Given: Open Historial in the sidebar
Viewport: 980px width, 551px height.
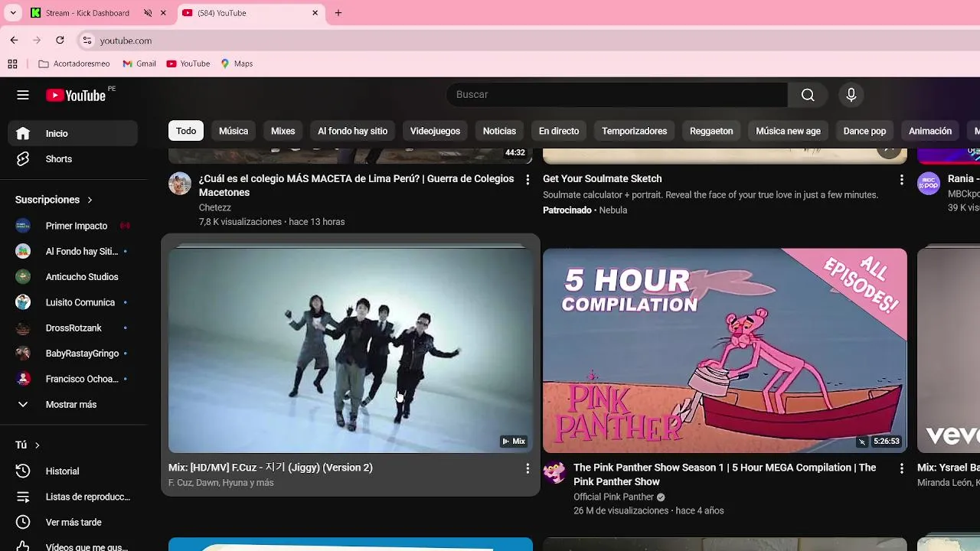Looking at the screenshot, I should pos(73,471).
